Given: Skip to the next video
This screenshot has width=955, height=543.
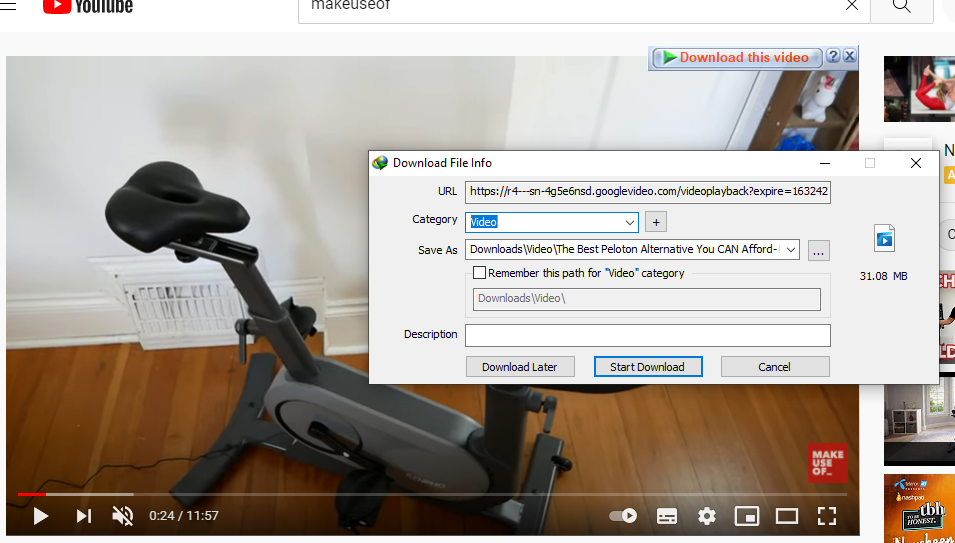Looking at the screenshot, I should 84,516.
